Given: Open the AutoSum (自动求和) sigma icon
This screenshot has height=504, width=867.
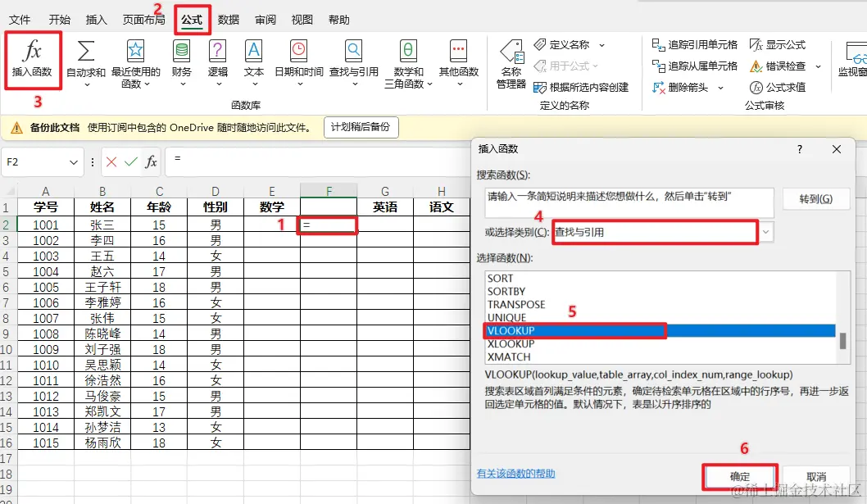Looking at the screenshot, I should [86, 51].
